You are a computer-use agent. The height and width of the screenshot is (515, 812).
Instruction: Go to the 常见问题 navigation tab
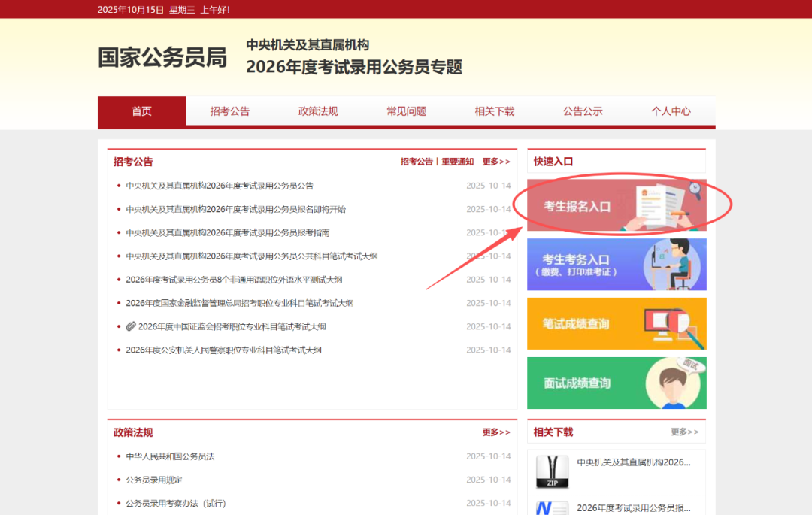[406, 111]
